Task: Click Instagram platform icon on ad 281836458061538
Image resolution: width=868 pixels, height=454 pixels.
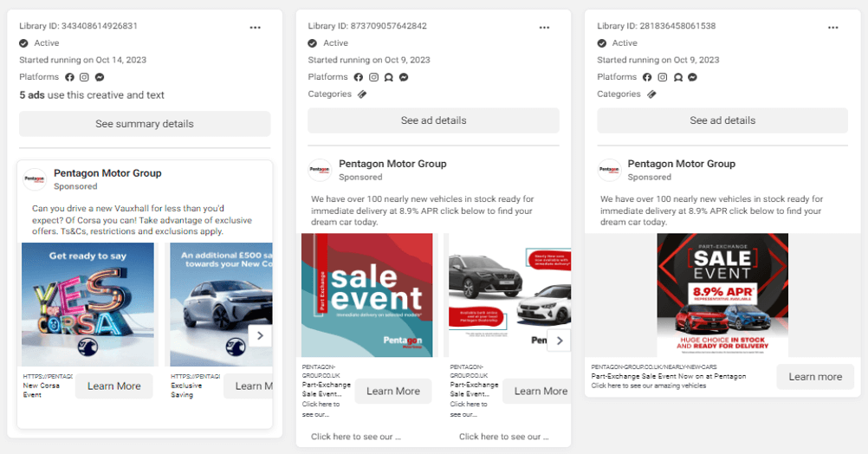Action: pyautogui.click(x=662, y=77)
